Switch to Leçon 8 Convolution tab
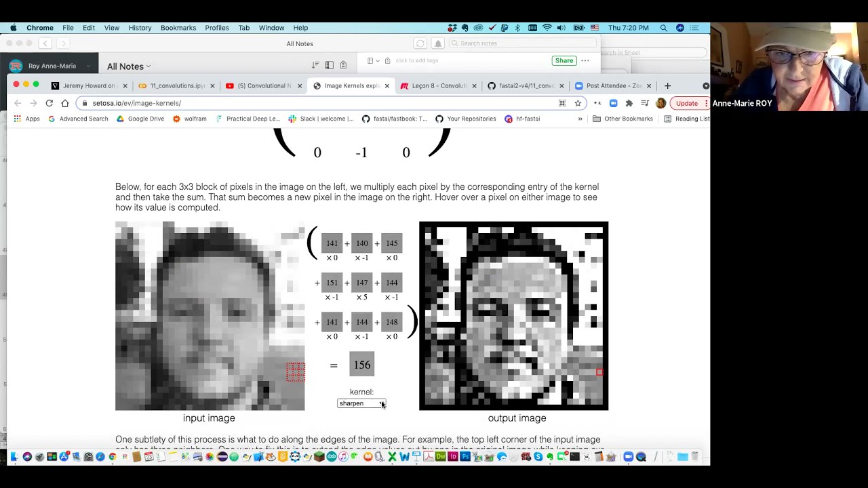 click(x=439, y=86)
